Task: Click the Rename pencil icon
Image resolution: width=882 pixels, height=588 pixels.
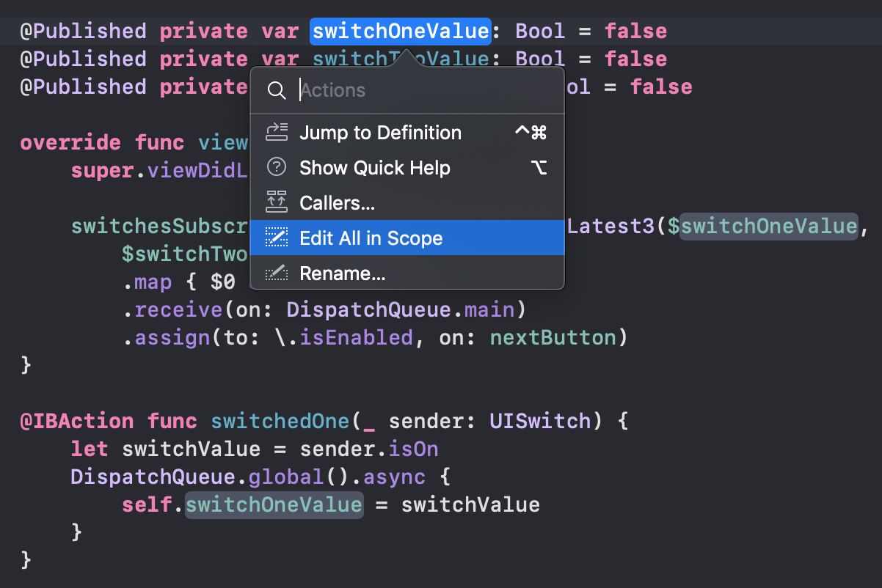Action: click(x=276, y=273)
